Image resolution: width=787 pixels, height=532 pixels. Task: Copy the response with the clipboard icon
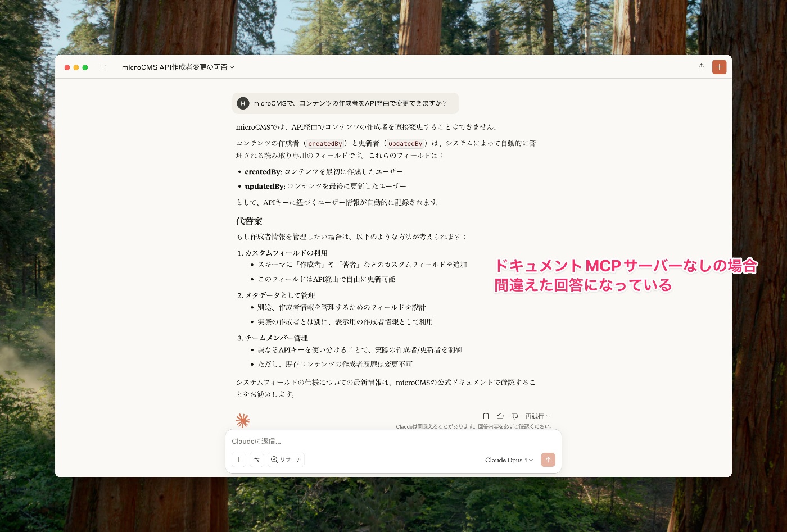coord(486,416)
